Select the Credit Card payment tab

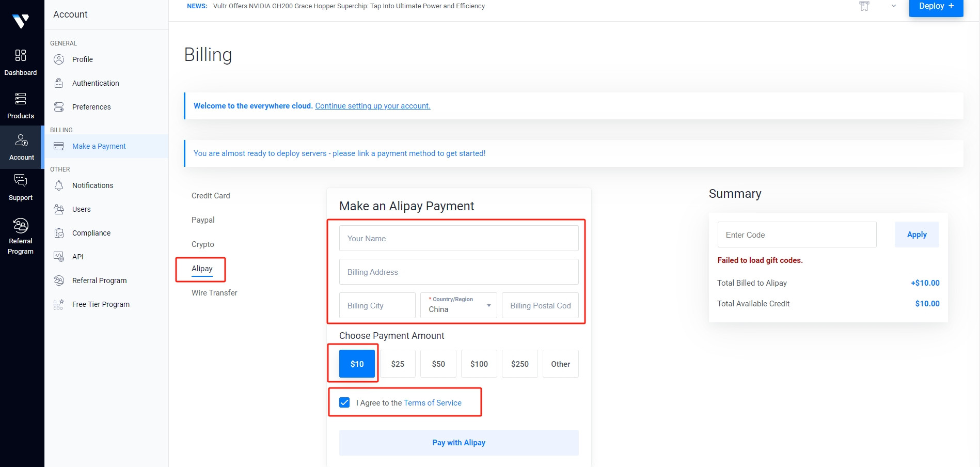(211, 196)
